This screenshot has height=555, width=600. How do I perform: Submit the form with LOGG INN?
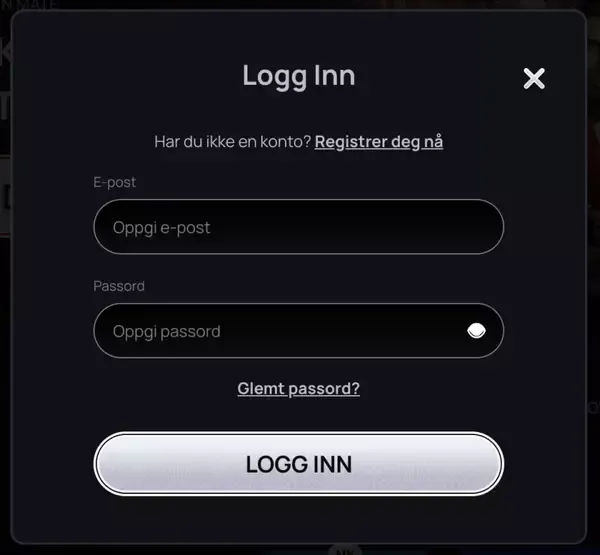[298, 464]
